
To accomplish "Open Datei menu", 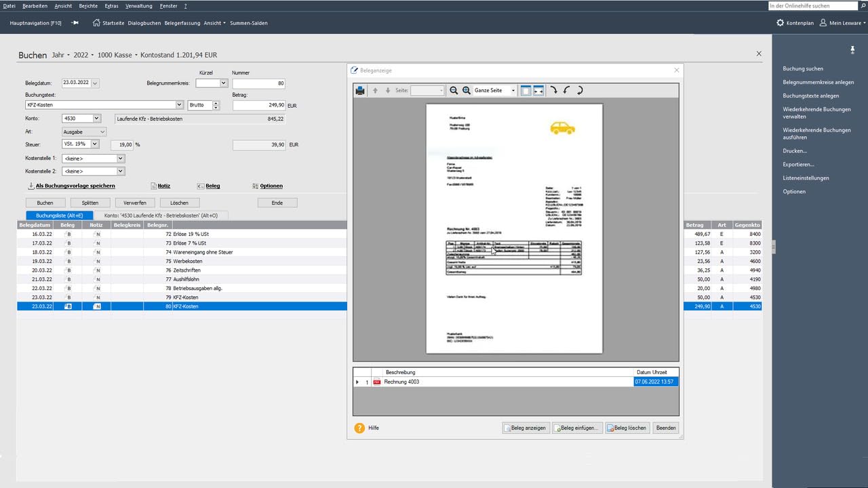I will [x=9, y=5].
